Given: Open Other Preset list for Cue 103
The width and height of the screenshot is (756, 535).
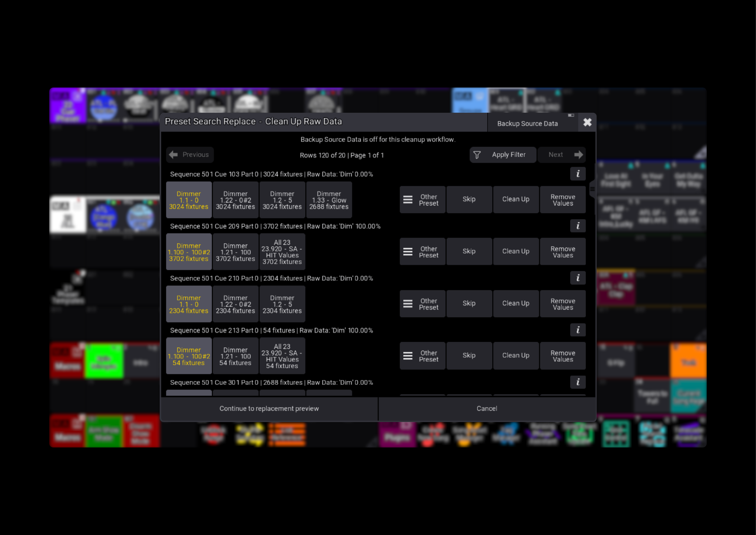Looking at the screenshot, I should point(422,200).
